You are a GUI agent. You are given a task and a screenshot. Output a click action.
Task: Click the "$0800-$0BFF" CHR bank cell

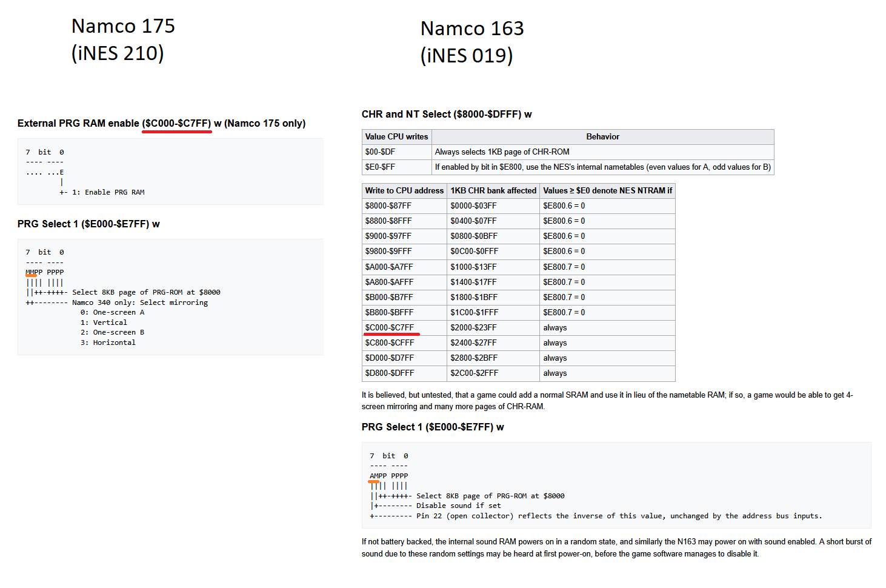(x=493, y=236)
